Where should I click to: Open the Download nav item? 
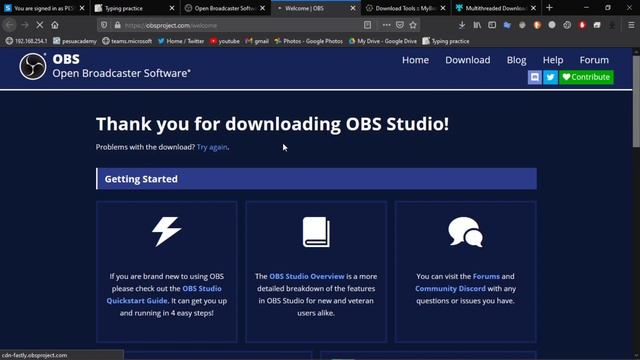pyautogui.click(x=468, y=60)
